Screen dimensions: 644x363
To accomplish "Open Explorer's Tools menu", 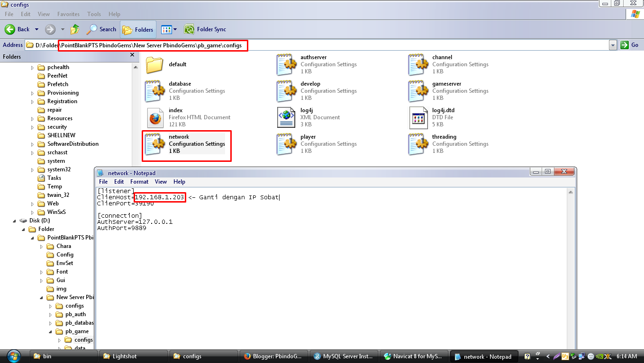I will (x=94, y=14).
